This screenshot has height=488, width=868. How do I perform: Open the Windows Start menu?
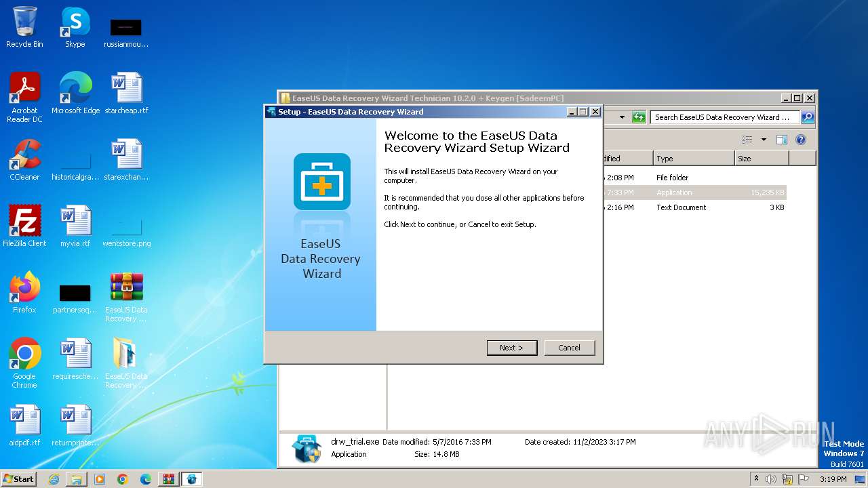[18, 479]
